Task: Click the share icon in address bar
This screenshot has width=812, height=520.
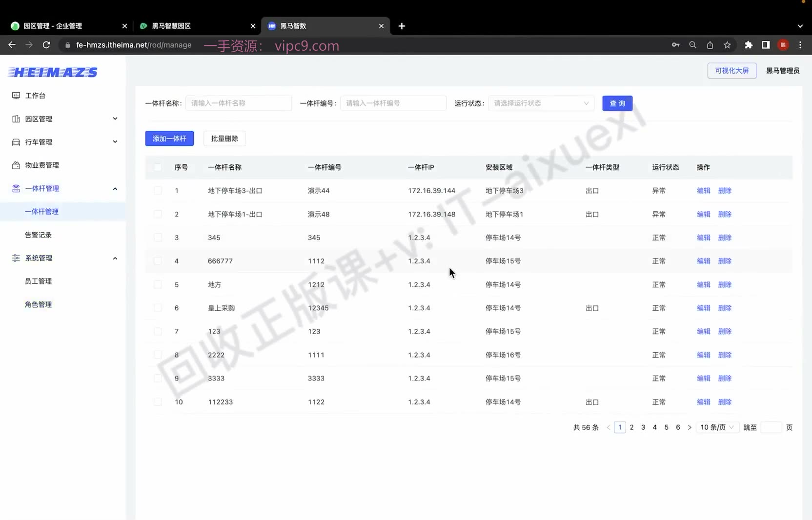Action: 710,45
